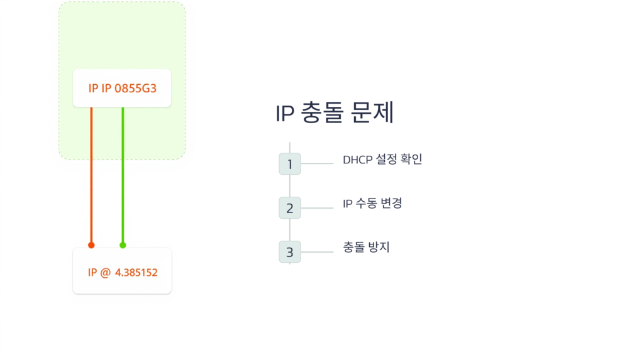Click the timeline stub above step 1
Screen dimensions: 644x362
(x=290, y=147)
